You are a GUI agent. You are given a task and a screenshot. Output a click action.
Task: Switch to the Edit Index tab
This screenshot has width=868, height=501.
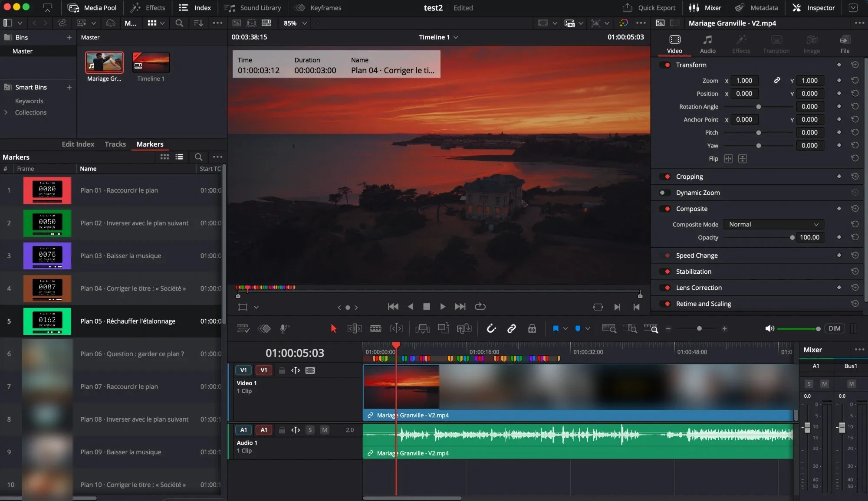point(78,144)
